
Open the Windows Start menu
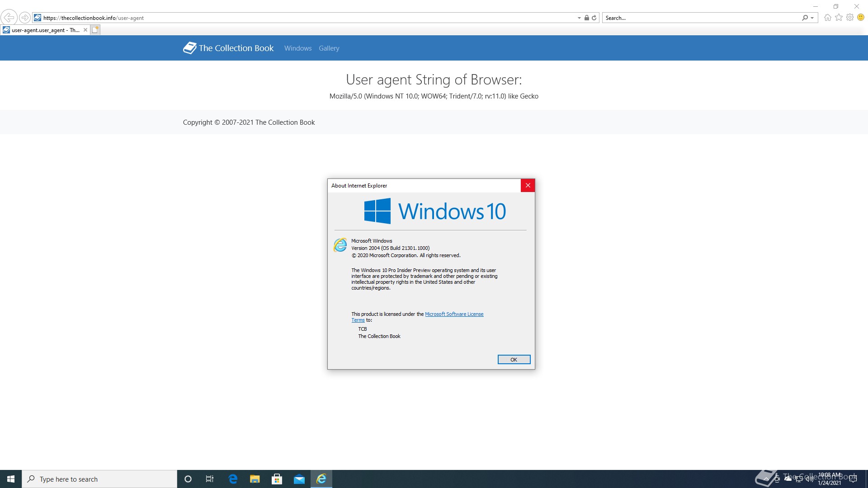point(11,479)
